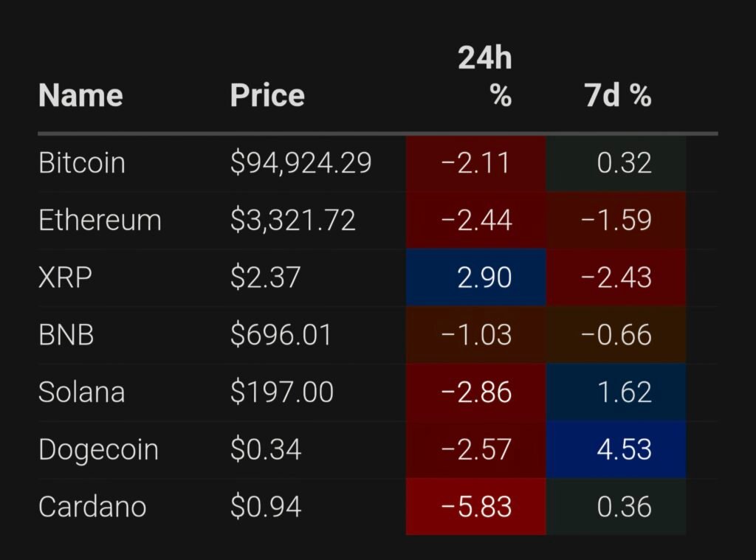Click the Cardano name cell
The image size is (756, 560).
click(92, 508)
